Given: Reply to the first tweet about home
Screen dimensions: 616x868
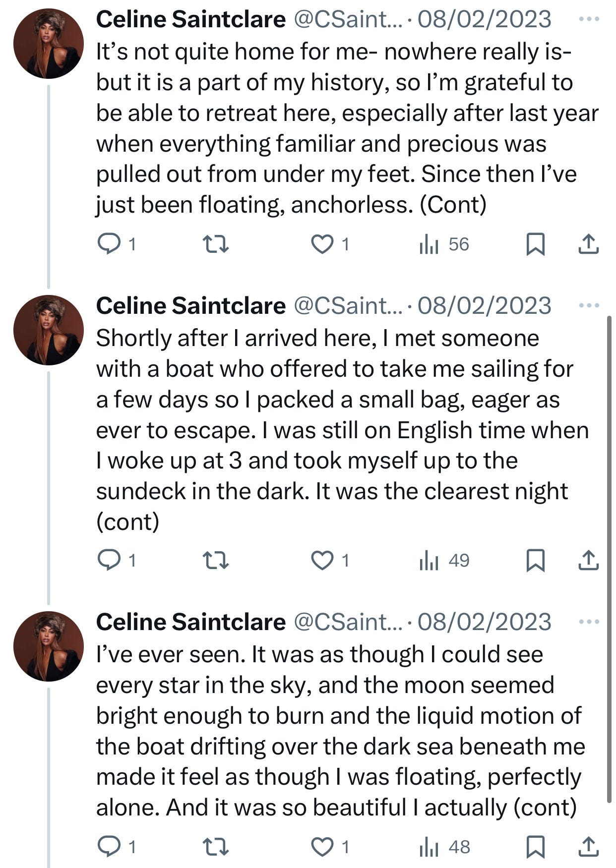Looking at the screenshot, I should pos(109,244).
